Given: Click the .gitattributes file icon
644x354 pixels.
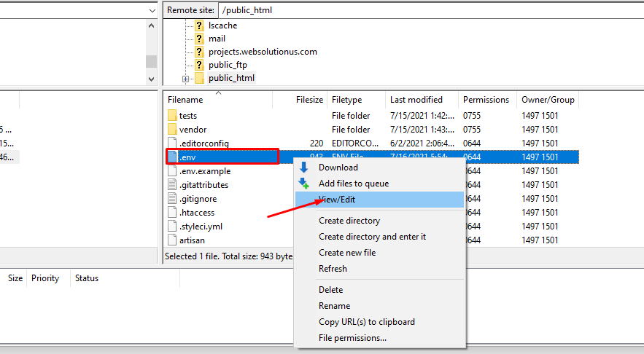Looking at the screenshot, I should coord(172,185).
